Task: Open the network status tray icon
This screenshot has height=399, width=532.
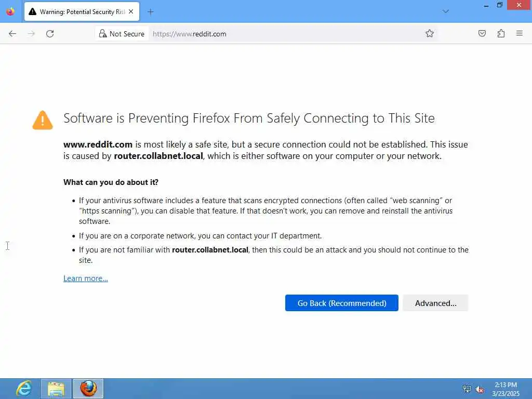Action: click(x=467, y=389)
